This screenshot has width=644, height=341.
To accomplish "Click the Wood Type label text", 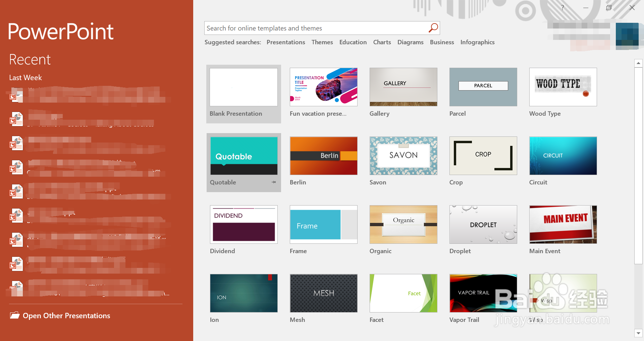I will tap(545, 114).
